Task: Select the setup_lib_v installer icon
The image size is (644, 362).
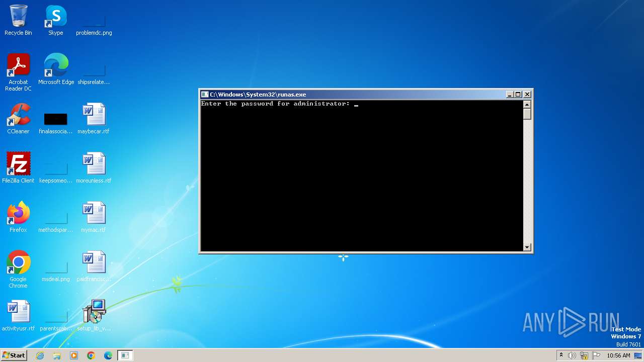Action: tap(94, 316)
